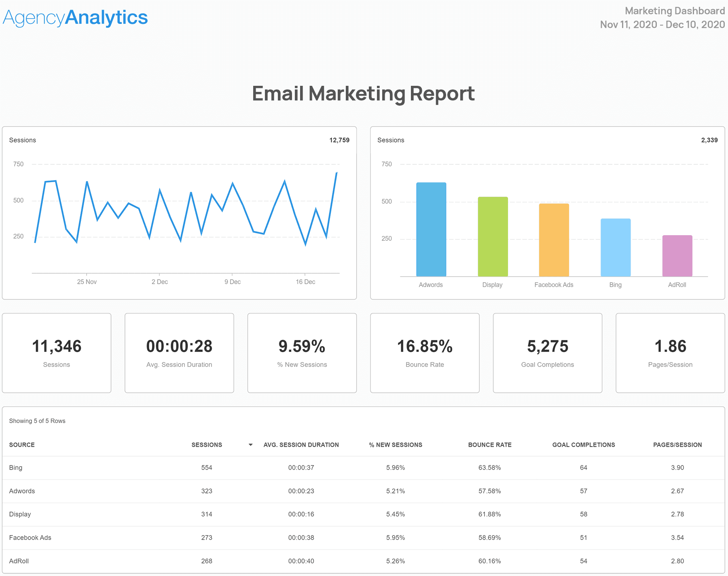Click the 5,275 Goal Completions card
Viewport: 728px width, 576px height.
click(547, 353)
